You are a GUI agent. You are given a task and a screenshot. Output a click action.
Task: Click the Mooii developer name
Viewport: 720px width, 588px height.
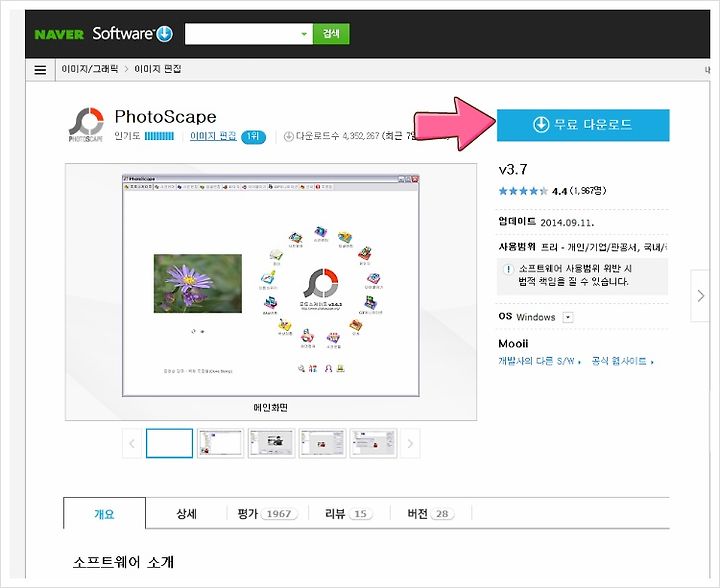(513, 343)
